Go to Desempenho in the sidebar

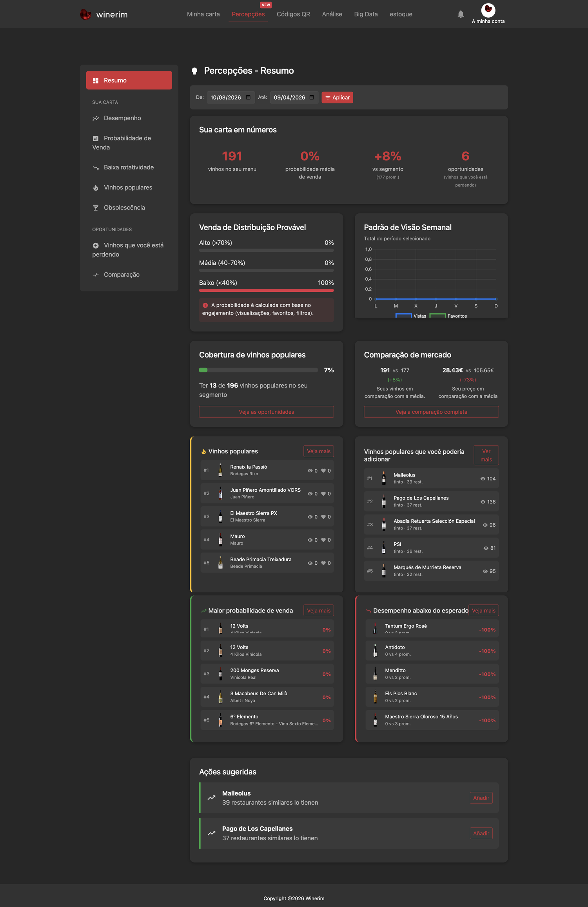click(x=129, y=118)
